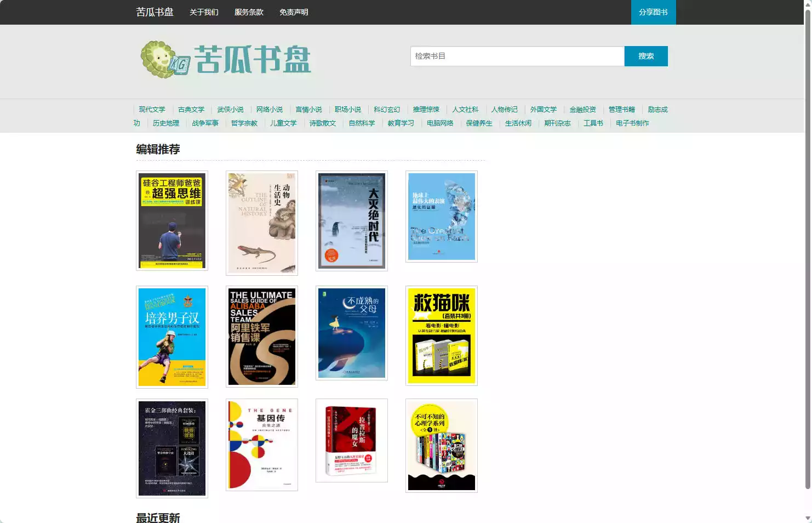Browse the 现代文学 category
The image size is (812, 523).
pyautogui.click(x=152, y=110)
